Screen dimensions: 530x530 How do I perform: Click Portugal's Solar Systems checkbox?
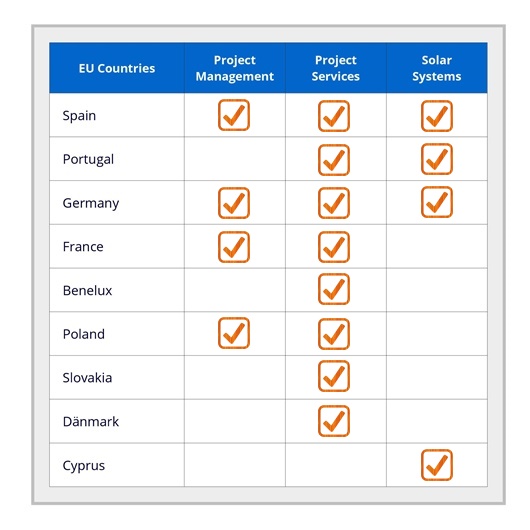[437, 159]
